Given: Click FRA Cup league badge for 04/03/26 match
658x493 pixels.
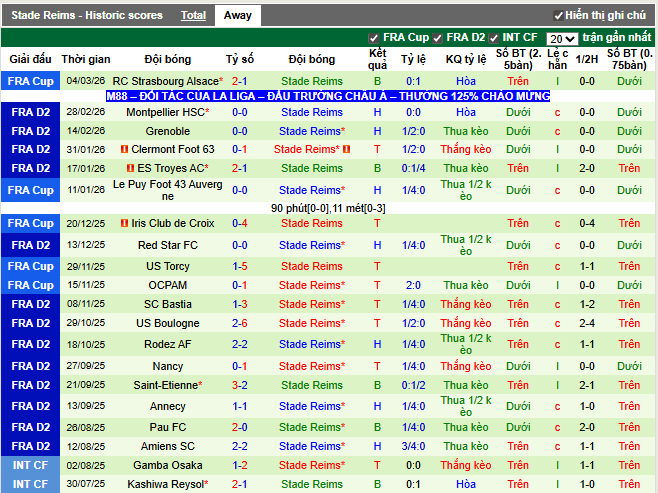Looking at the screenshot, I should pyautogui.click(x=30, y=81).
